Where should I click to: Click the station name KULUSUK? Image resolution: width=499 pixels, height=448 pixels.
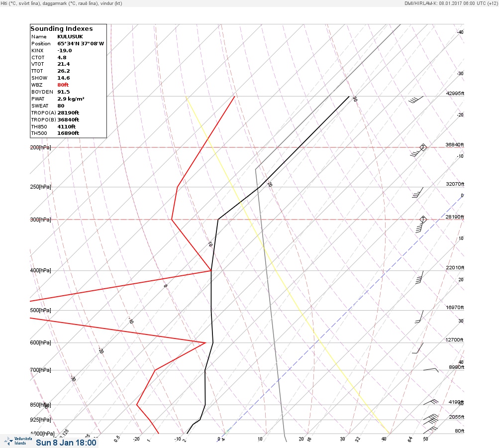(x=70, y=37)
